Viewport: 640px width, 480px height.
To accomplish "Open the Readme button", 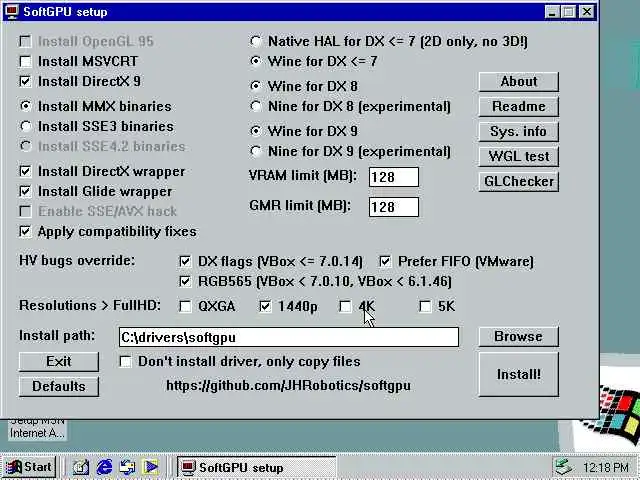I will 519,107.
